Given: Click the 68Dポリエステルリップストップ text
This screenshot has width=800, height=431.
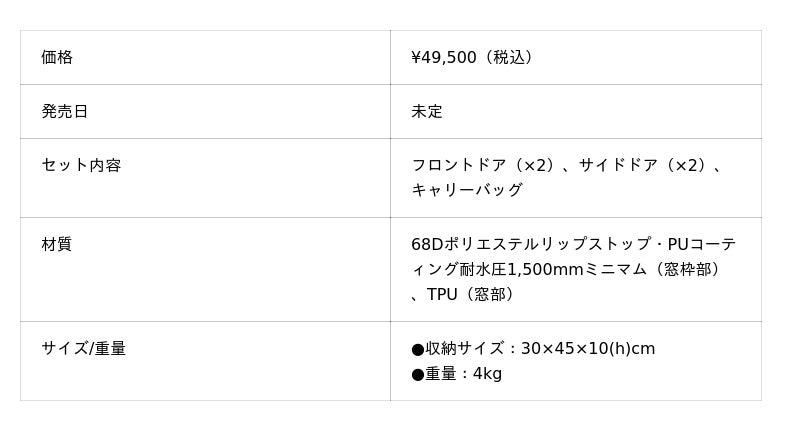Looking at the screenshot, I should pyautogui.click(x=531, y=245).
